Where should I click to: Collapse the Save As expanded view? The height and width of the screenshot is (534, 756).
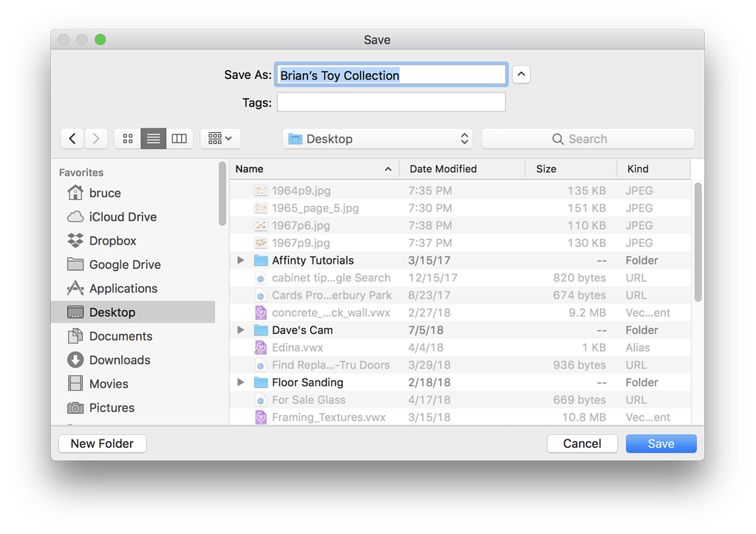tap(521, 74)
